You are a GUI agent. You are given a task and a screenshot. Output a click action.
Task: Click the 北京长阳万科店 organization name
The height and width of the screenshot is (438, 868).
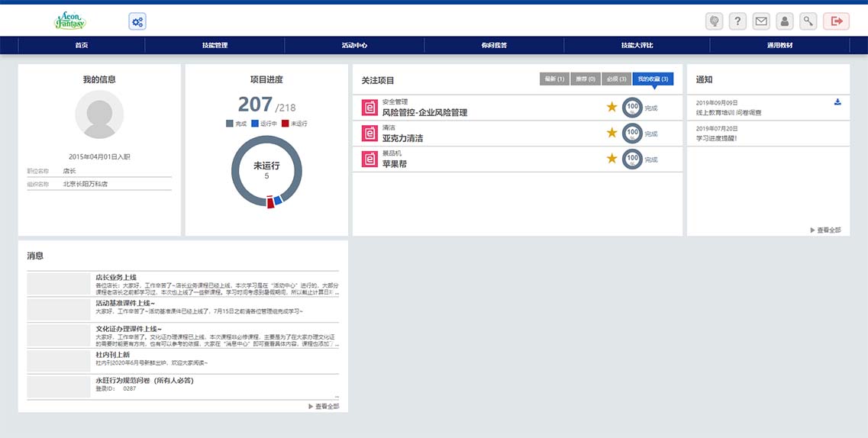(x=85, y=184)
